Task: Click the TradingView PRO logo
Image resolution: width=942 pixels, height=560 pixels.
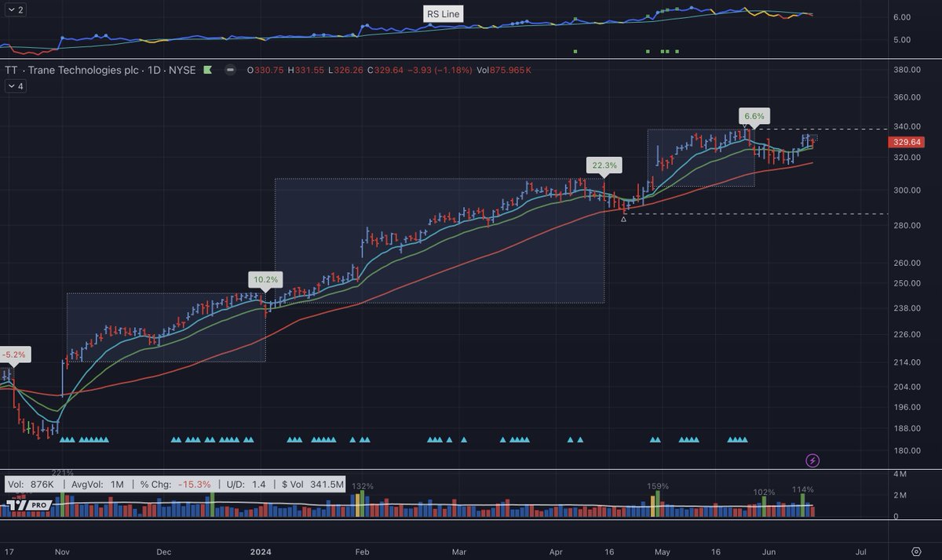Action: point(28,506)
